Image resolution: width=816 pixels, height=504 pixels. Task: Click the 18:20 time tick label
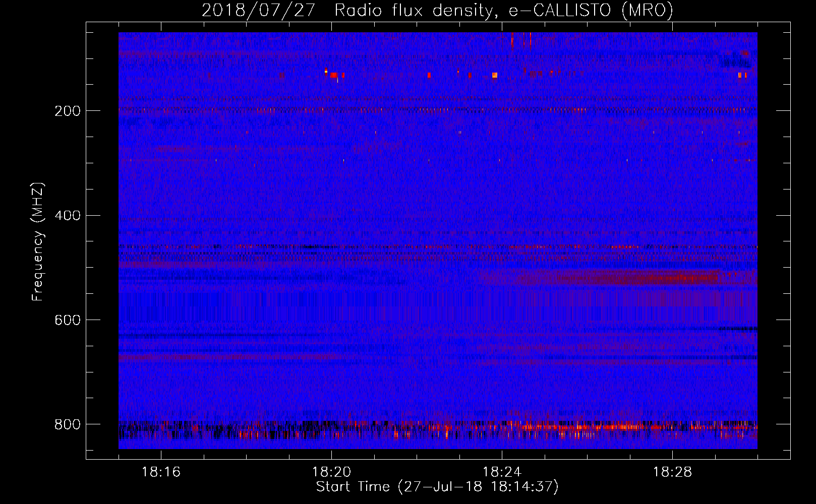(x=331, y=472)
